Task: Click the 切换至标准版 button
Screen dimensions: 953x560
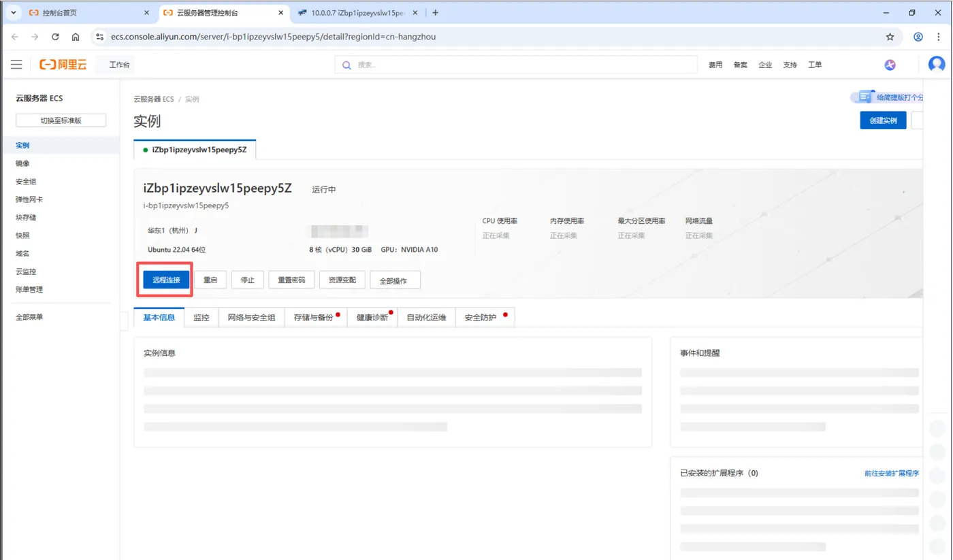Action: [61, 120]
